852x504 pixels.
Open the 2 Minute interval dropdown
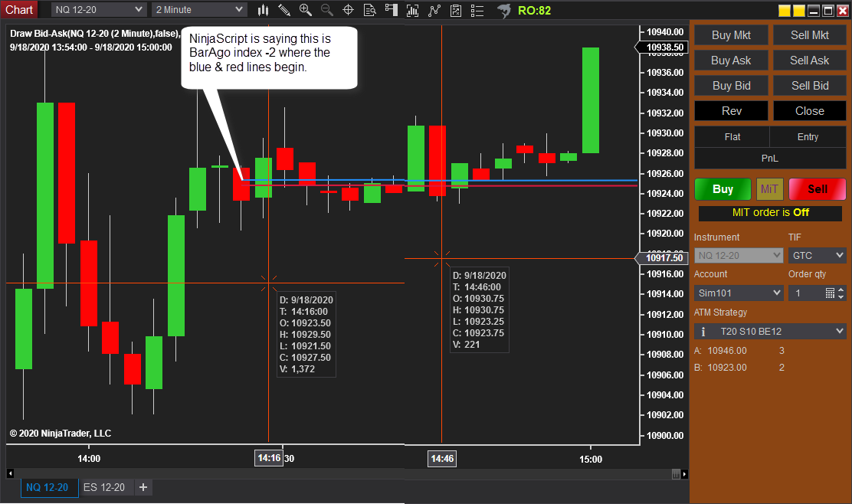click(198, 10)
